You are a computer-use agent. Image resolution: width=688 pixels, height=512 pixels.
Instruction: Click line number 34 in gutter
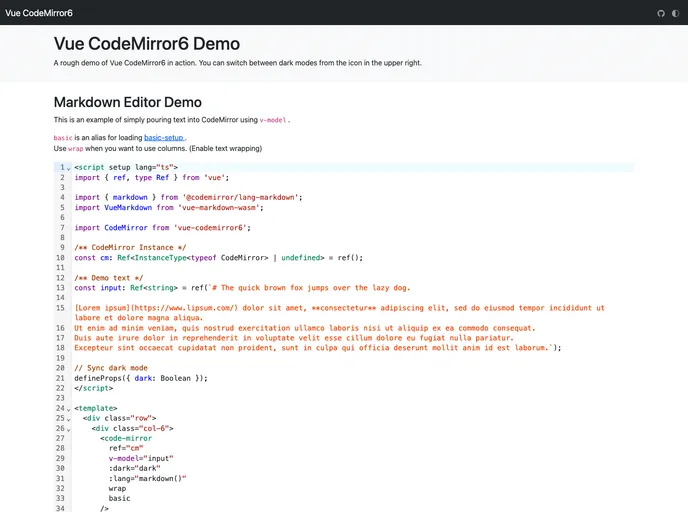60,508
